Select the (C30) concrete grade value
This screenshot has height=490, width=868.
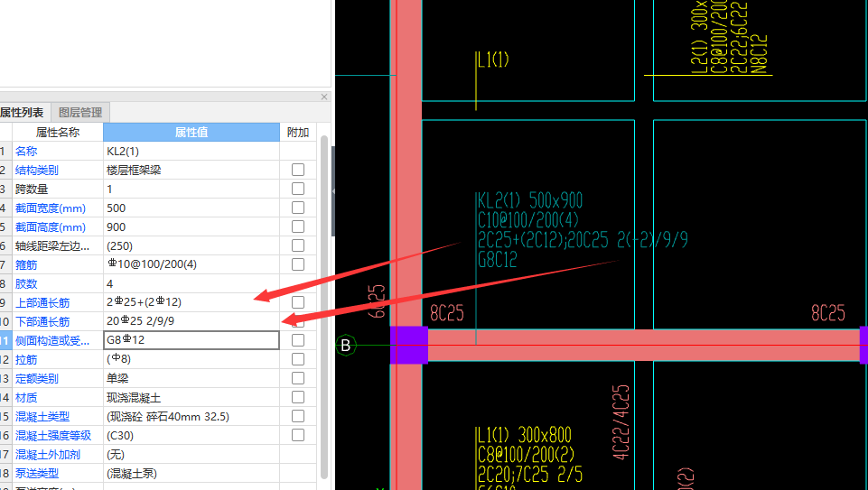coord(191,436)
